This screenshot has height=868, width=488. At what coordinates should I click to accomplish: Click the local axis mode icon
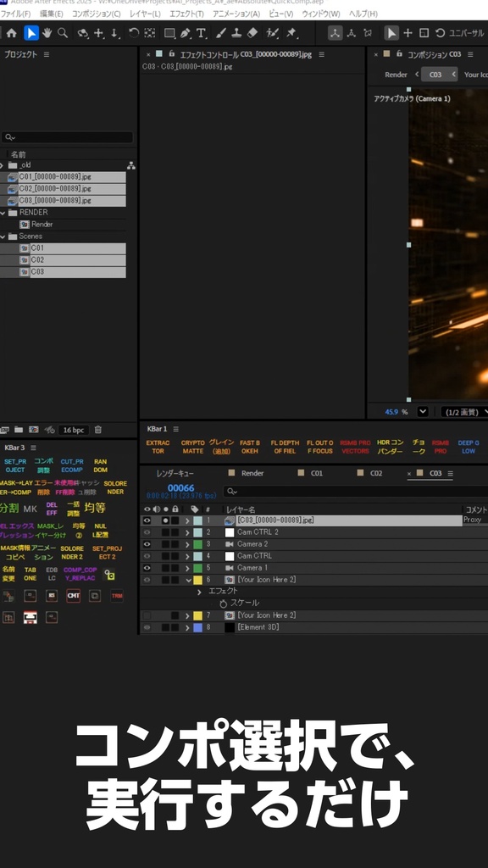(x=335, y=33)
